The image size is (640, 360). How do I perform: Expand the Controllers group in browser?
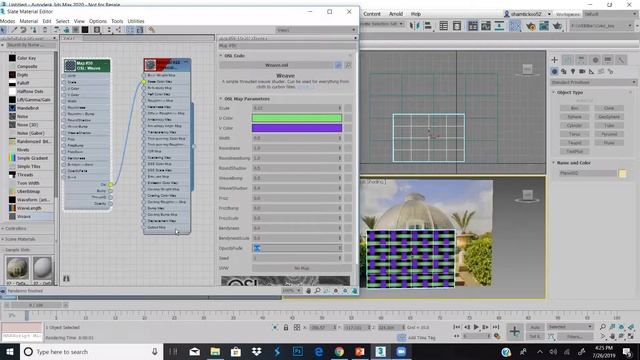tap(3, 229)
